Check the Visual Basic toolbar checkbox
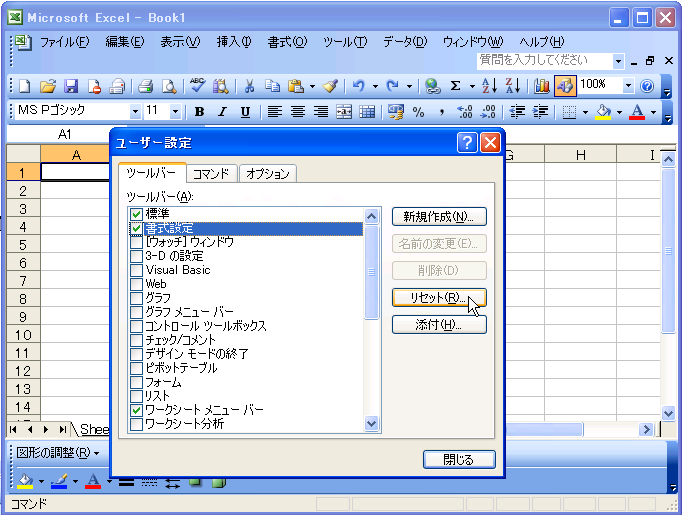This screenshot has width=682, height=515. click(x=137, y=270)
